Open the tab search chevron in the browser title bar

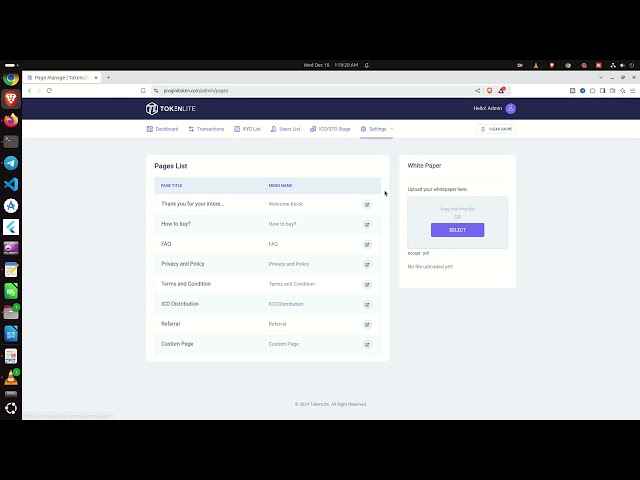[x=601, y=78]
